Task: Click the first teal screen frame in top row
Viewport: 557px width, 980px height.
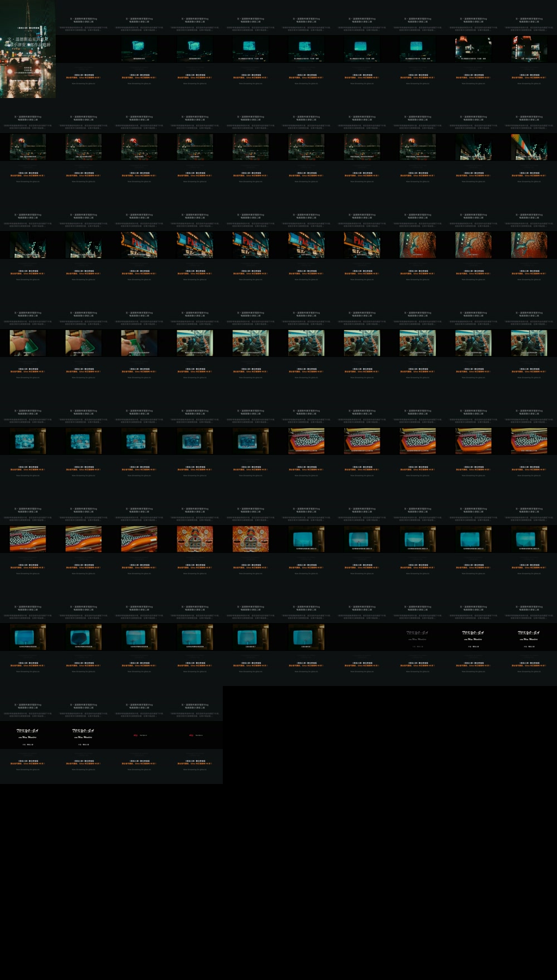Action: [x=139, y=49]
